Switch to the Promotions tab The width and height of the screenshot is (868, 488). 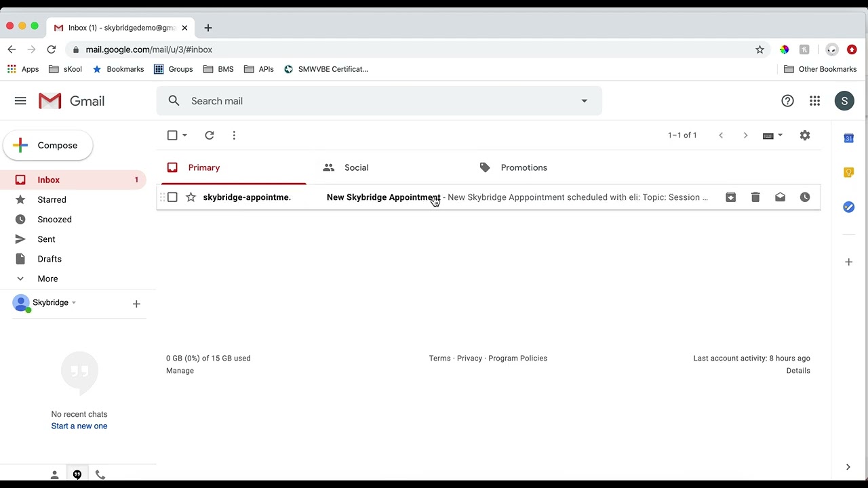coord(524,167)
